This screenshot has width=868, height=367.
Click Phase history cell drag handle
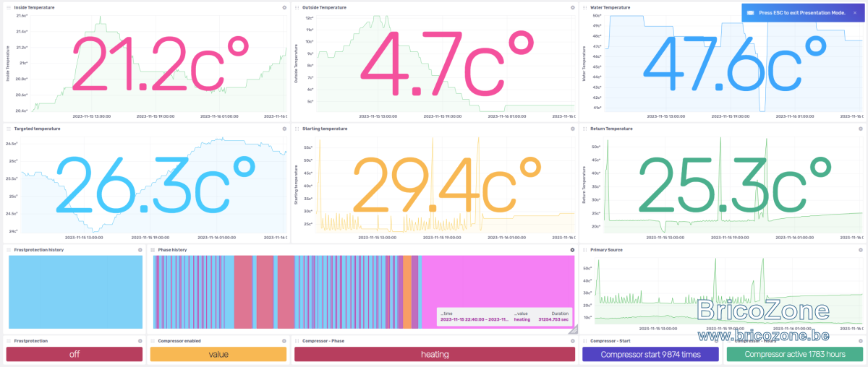[x=153, y=250]
